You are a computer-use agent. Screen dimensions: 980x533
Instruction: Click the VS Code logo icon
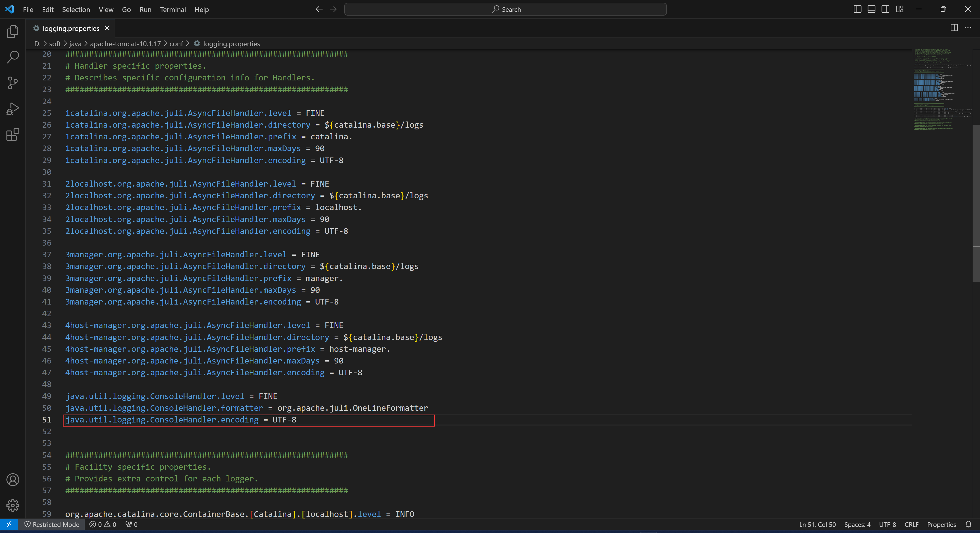(x=9, y=9)
